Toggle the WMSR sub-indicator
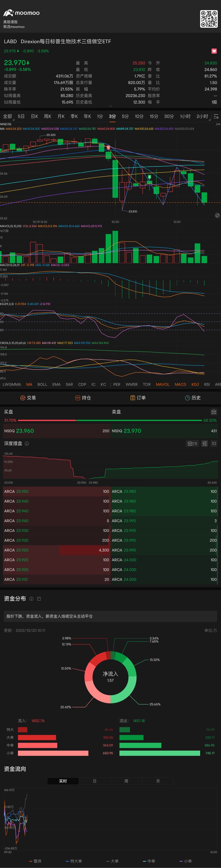Image resolution: width=221 pixels, height=868 pixels. pyautogui.click(x=131, y=384)
